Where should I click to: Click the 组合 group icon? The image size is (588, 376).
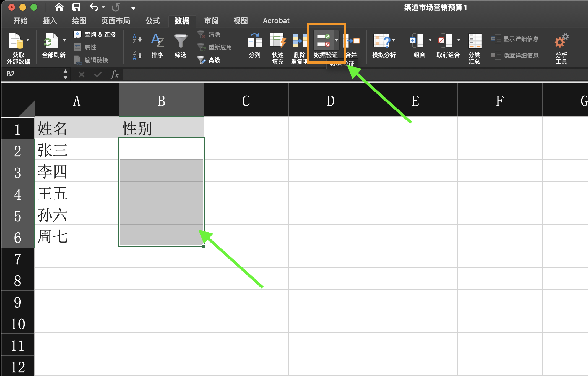[417, 41]
